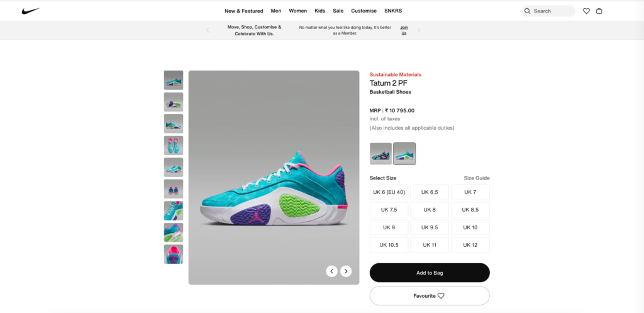The height and width of the screenshot is (313, 644).
Task: Advance to next promo banner message
Action: click(419, 30)
